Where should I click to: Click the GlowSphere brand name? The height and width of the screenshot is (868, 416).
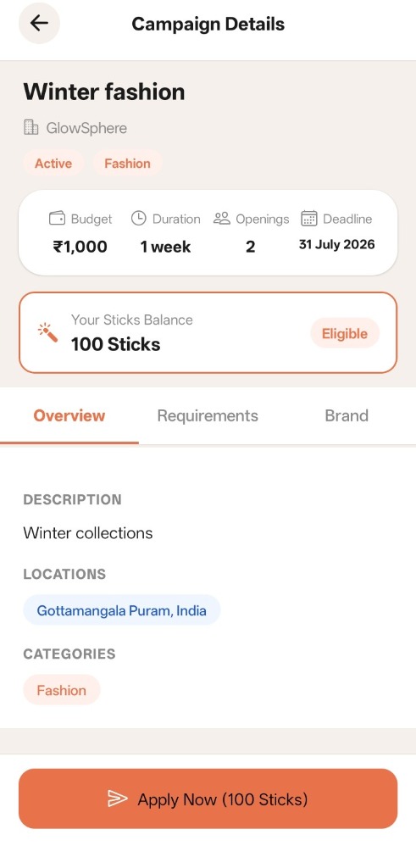click(86, 129)
